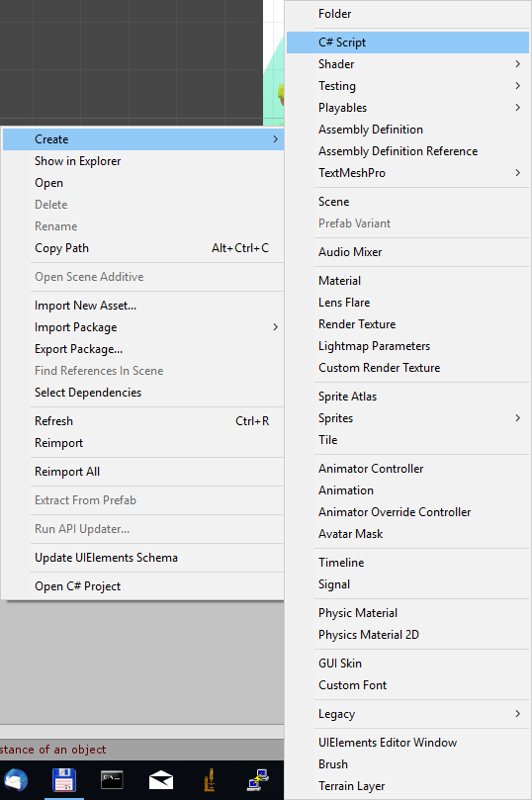Select Physics Material 2D
Image resolution: width=532 pixels, height=800 pixels.
pos(407,635)
